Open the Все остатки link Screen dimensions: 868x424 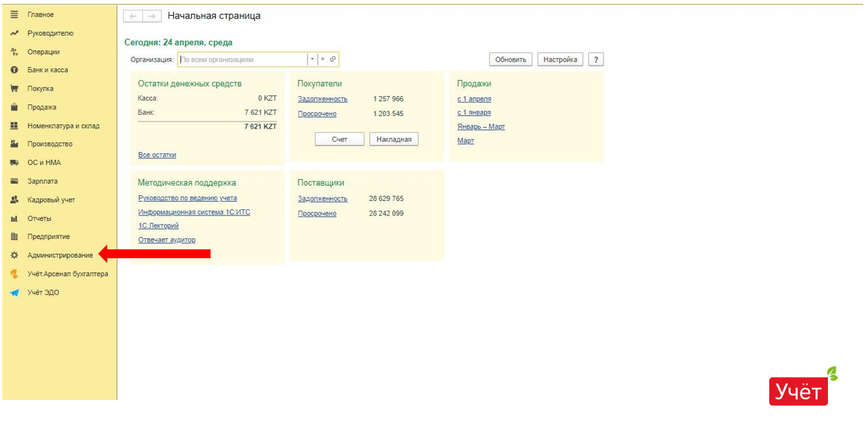click(157, 155)
